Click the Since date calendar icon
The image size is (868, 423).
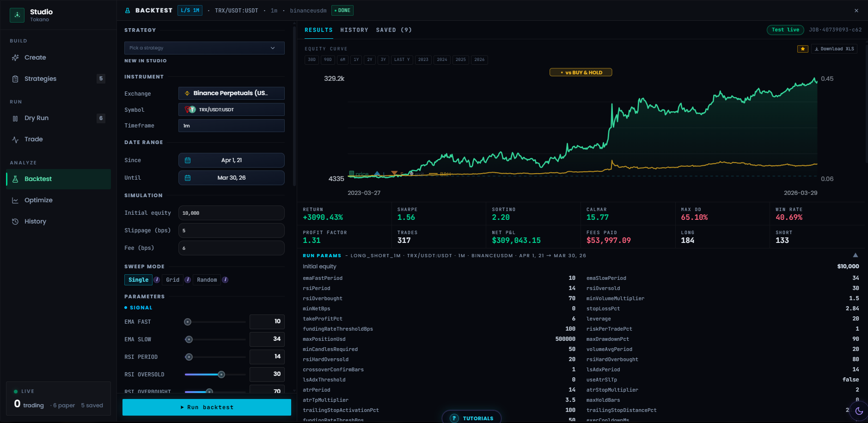pos(188,160)
